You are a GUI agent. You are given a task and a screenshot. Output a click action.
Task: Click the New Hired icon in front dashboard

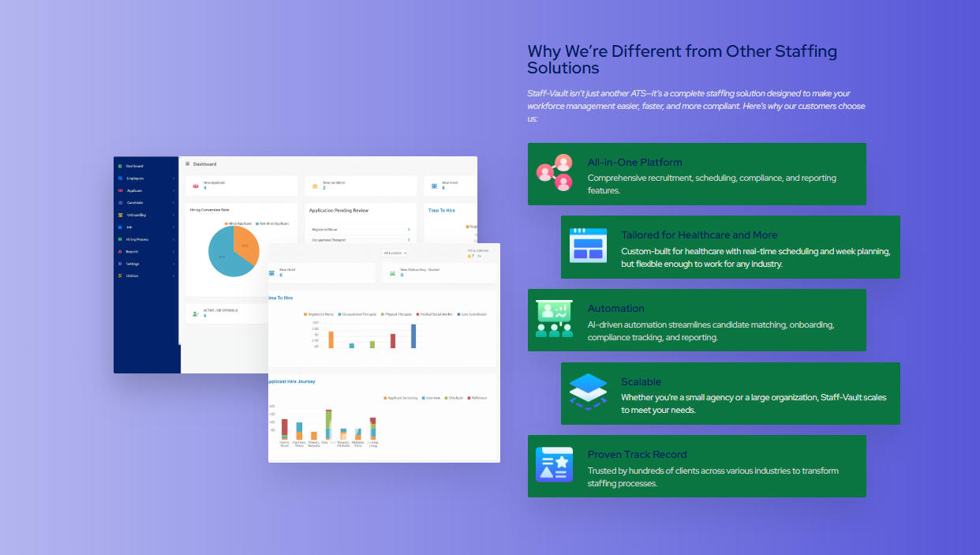coord(272,273)
